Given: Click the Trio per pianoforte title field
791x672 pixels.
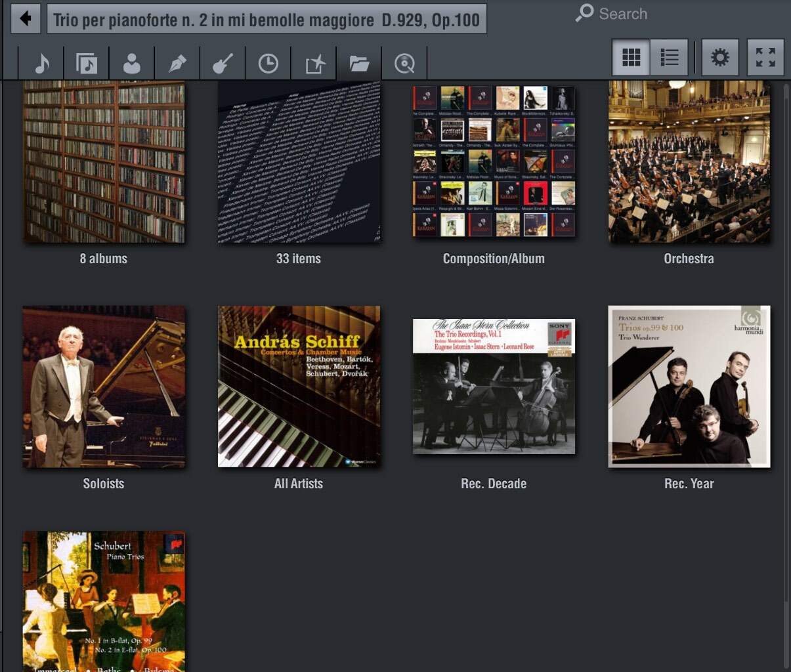Looking at the screenshot, I should [267, 19].
